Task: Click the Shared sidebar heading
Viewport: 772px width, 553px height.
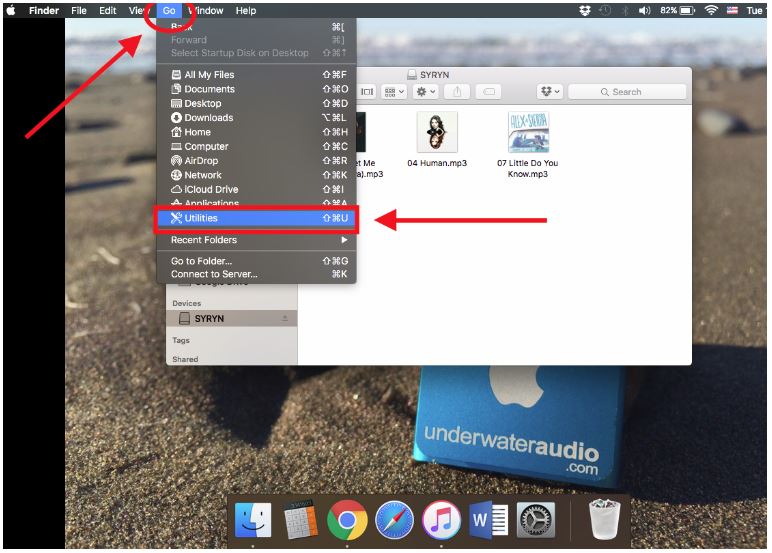Action: tap(185, 359)
